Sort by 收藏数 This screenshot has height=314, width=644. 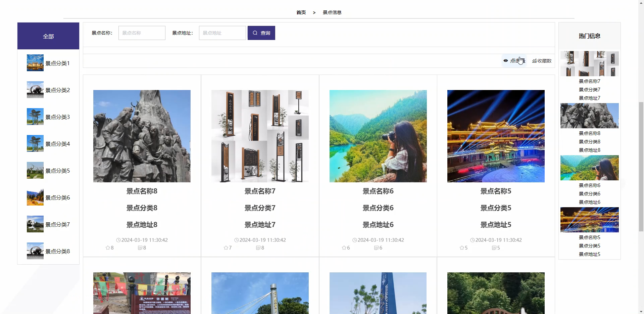542,61
